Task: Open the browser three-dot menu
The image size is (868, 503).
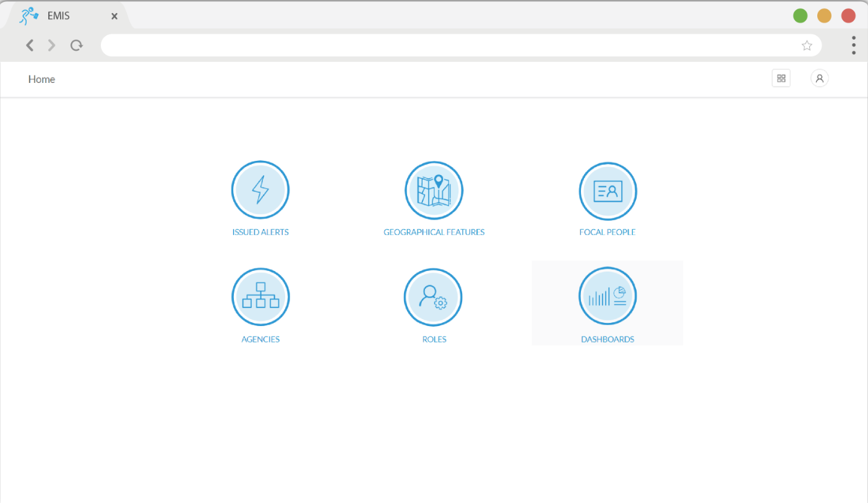Action: coord(853,45)
